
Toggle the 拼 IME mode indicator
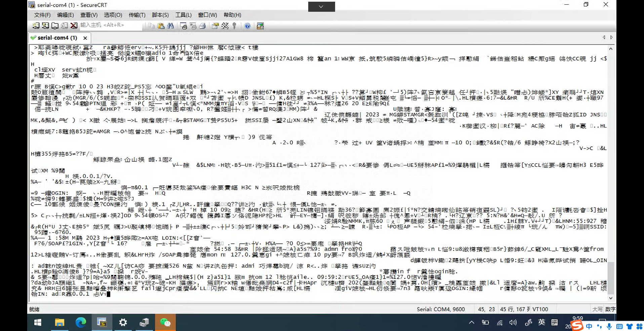555,322
